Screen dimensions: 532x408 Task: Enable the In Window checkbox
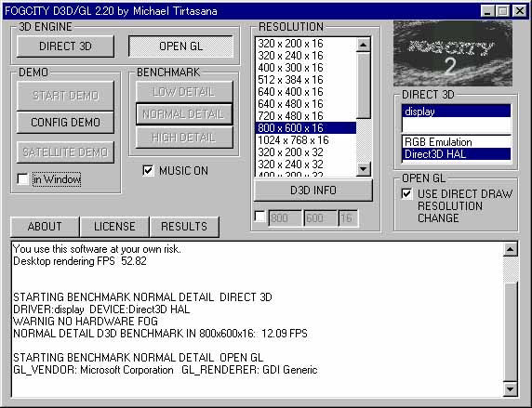tap(22, 179)
